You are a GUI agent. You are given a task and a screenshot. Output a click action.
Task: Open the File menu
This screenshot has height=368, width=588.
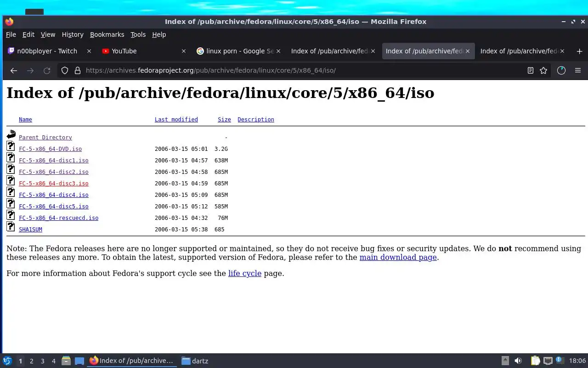pos(11,34)
